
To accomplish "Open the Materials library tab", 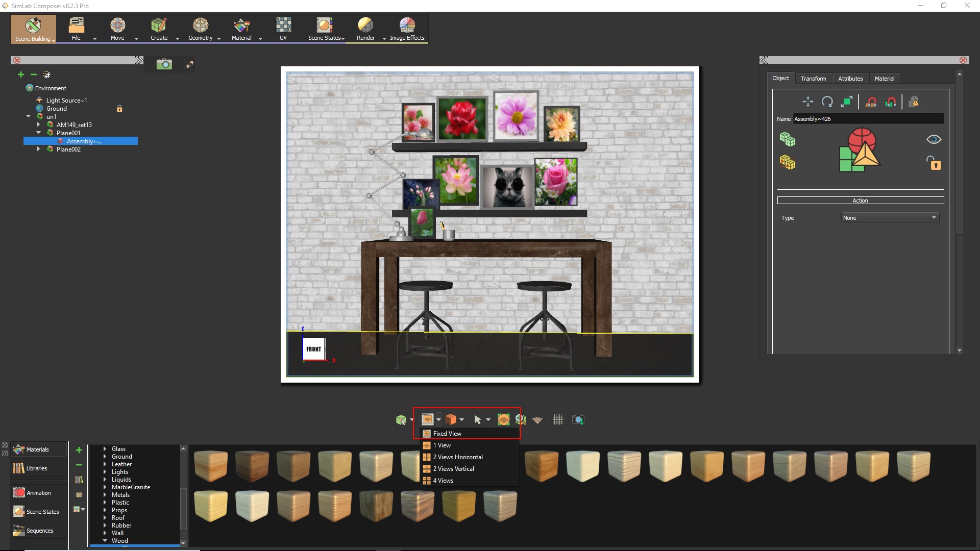I will coord(39,449).
